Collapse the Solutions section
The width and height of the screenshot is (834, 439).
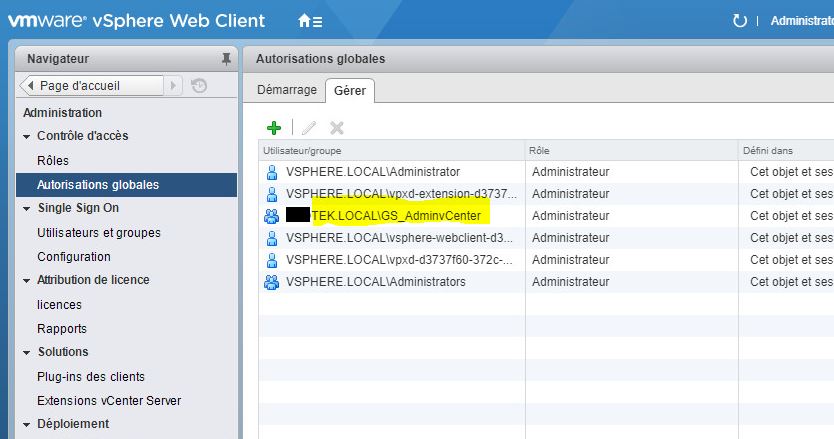click(27, 352)
